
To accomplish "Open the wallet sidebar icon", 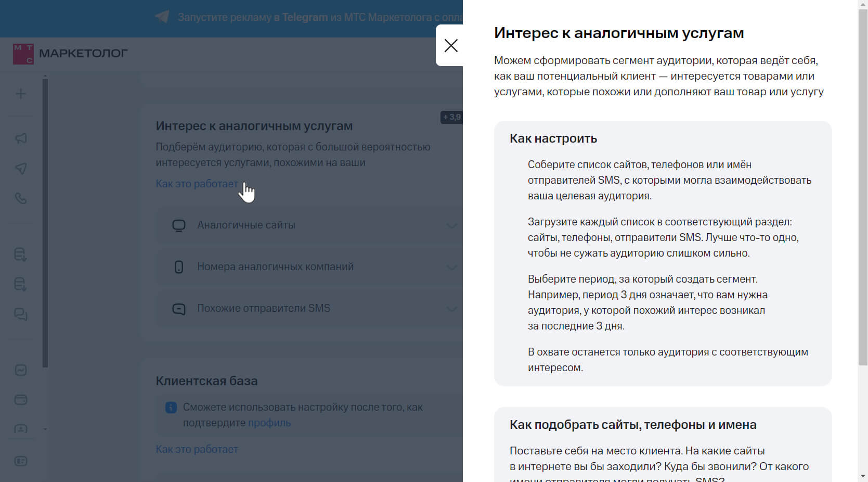I will [x=21, y=400].
